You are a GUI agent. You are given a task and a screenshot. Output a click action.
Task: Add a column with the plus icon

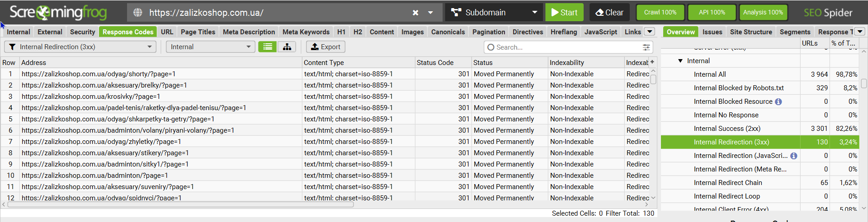(x=652, y=62)
